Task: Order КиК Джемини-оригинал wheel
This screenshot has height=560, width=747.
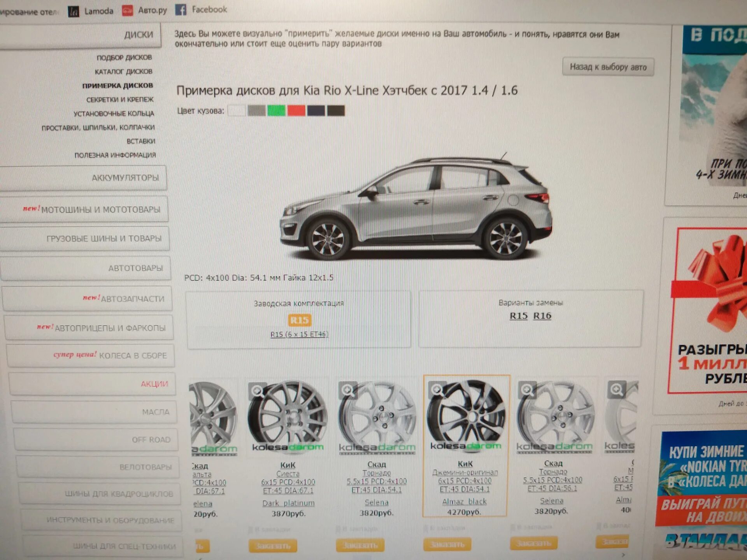Action: [x=447, y=544]
